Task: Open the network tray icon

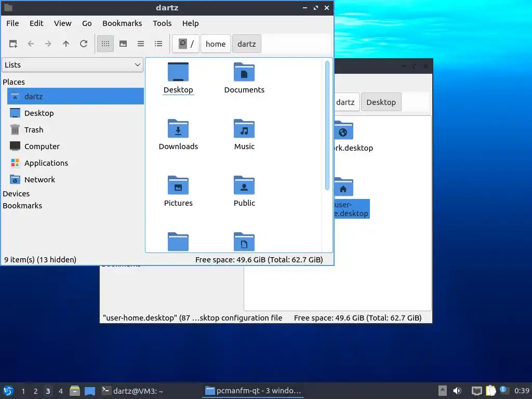Action: click(x=477, y=391)
